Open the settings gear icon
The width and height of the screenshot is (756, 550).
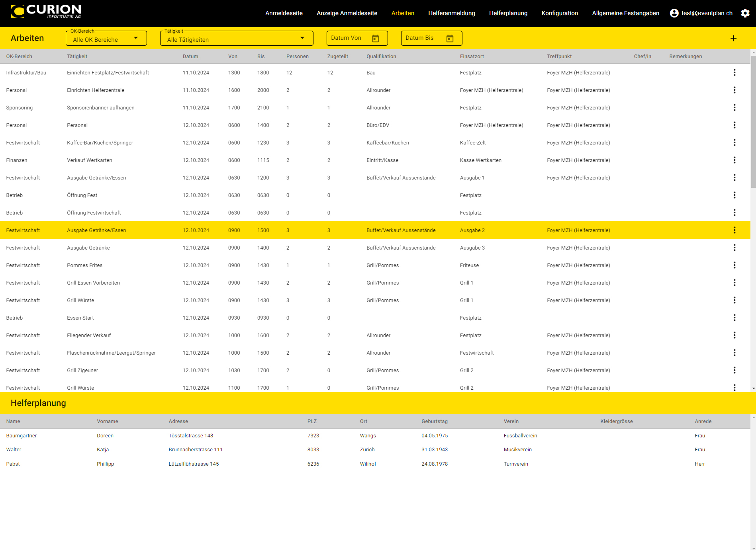(745, 13)
